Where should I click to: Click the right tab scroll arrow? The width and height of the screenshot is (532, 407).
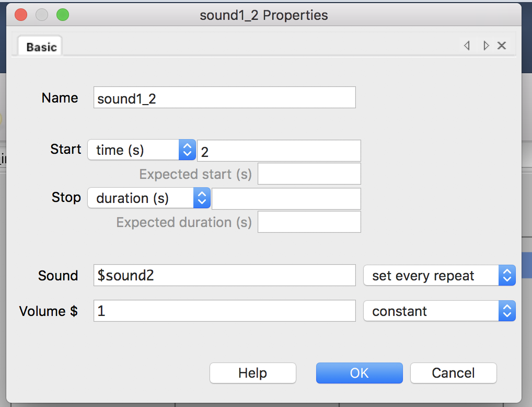(486, 46)
